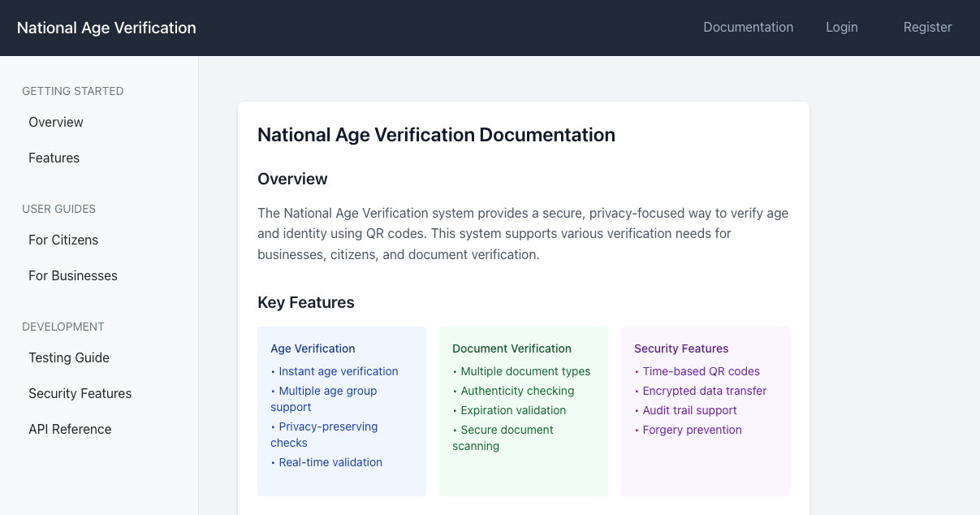This screenshot has height=515, width=980.
Task: Open the Authenticity checking link
Action: (517, 391)
